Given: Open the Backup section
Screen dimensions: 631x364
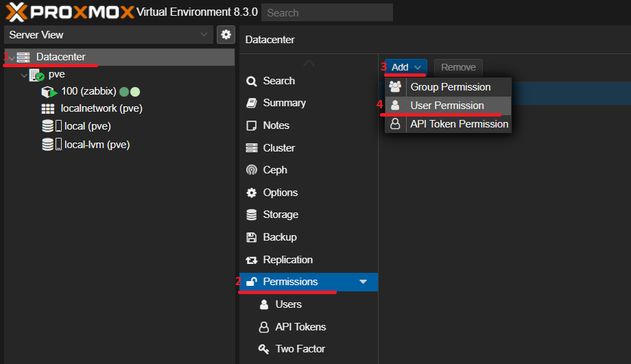Looking at the screenshot, I should point(309,237).
